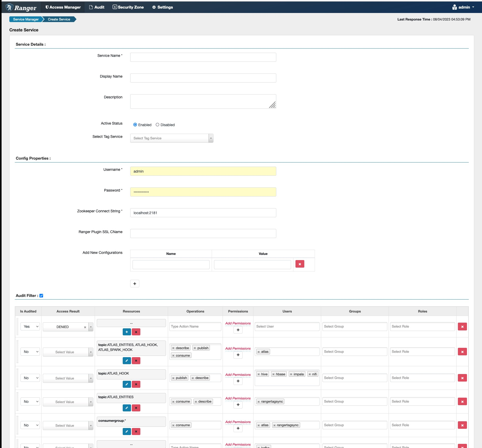Remove the nifi user tag
The width and height of the screenshot is (482, 448).
click(310, 374)
